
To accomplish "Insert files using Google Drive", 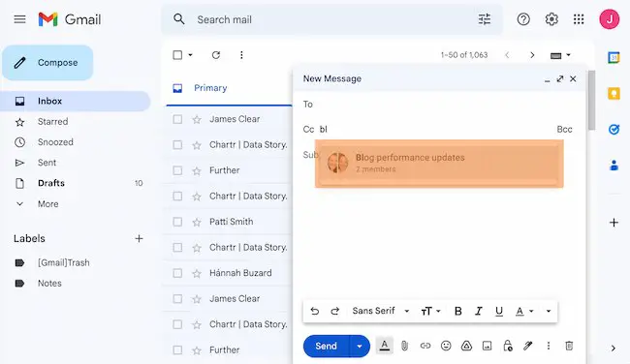I will point(466,346).
